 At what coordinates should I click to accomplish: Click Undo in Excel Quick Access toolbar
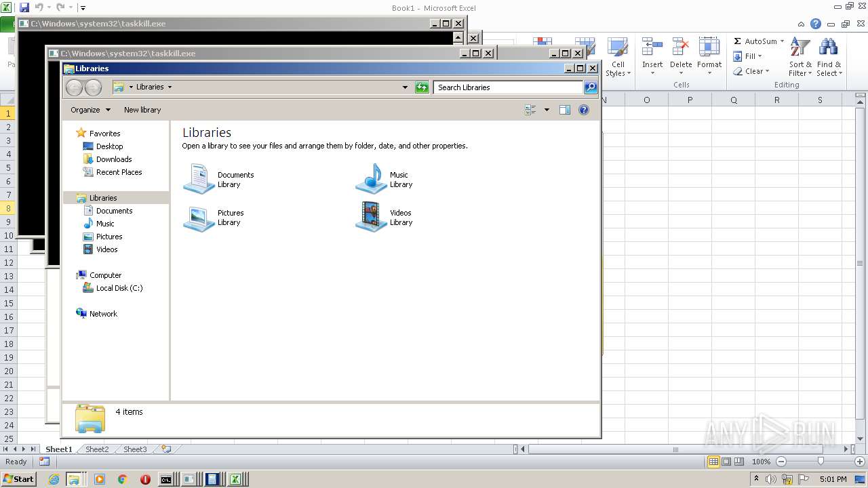39,7
